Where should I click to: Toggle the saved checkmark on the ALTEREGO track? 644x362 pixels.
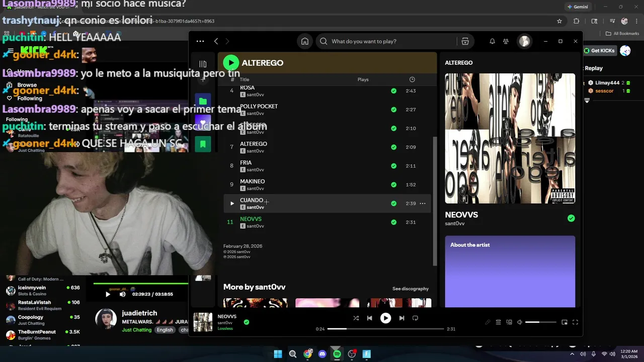[x=393, y=147]
